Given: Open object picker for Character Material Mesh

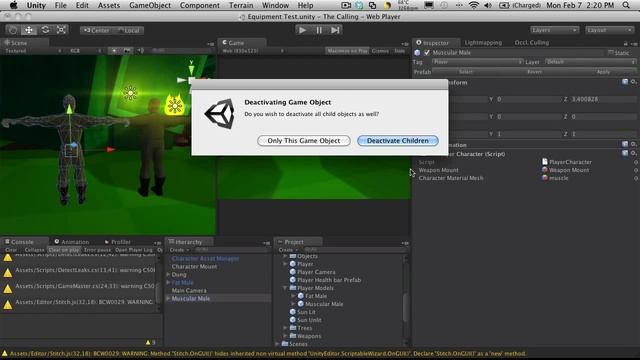Looking at the screenshot, I should coord(636,178).
